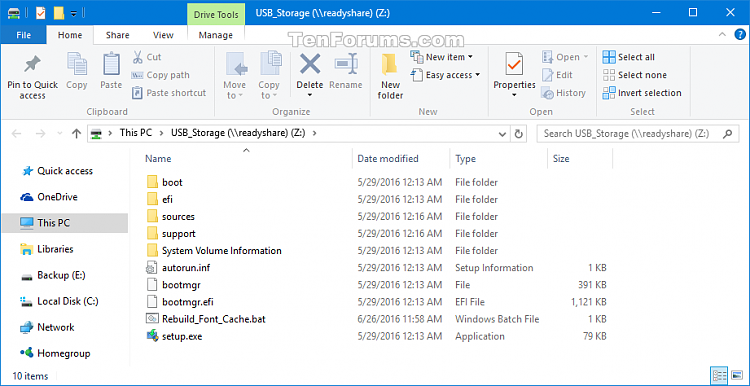This screenshot has width=750, height=386.
Task: Click the Rename ribbon icon
Action: (x=346, y=64)
